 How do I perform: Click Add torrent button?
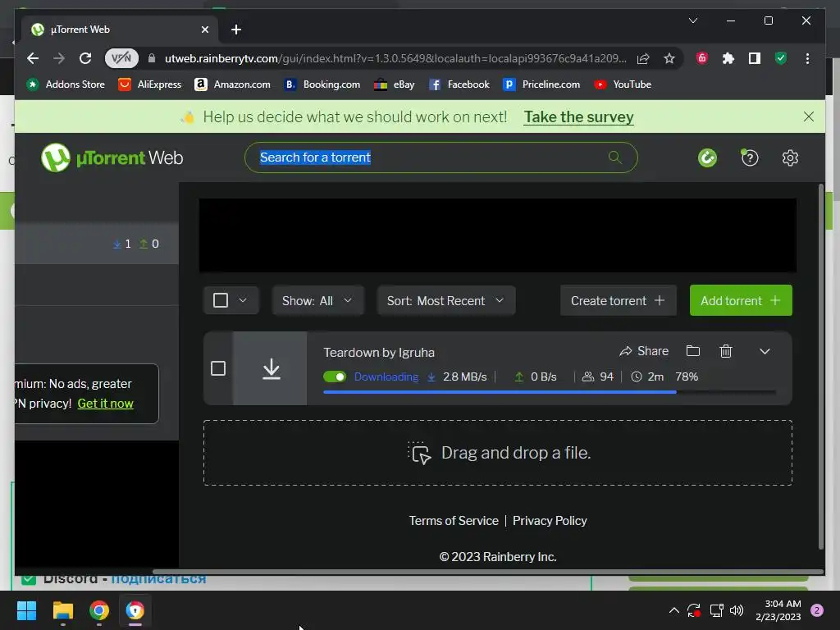(741, 300)
